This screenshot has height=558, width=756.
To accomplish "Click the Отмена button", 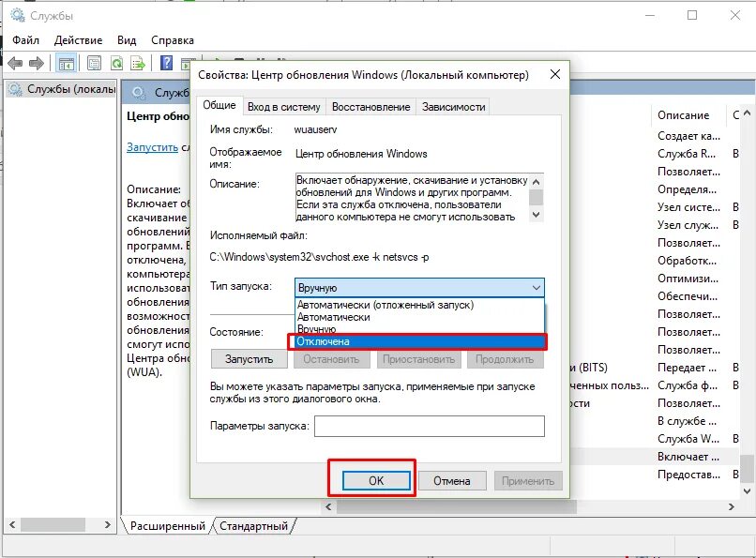I will (x=452, y=480).
